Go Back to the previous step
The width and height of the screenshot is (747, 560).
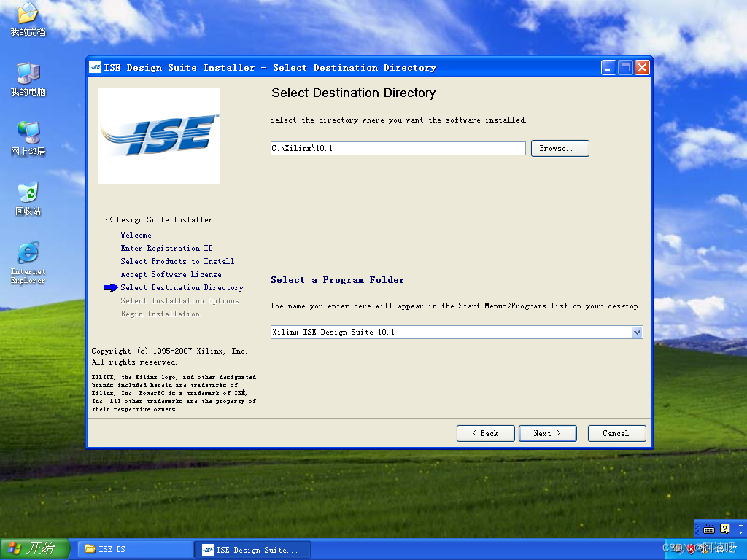[x=485, y=433]
